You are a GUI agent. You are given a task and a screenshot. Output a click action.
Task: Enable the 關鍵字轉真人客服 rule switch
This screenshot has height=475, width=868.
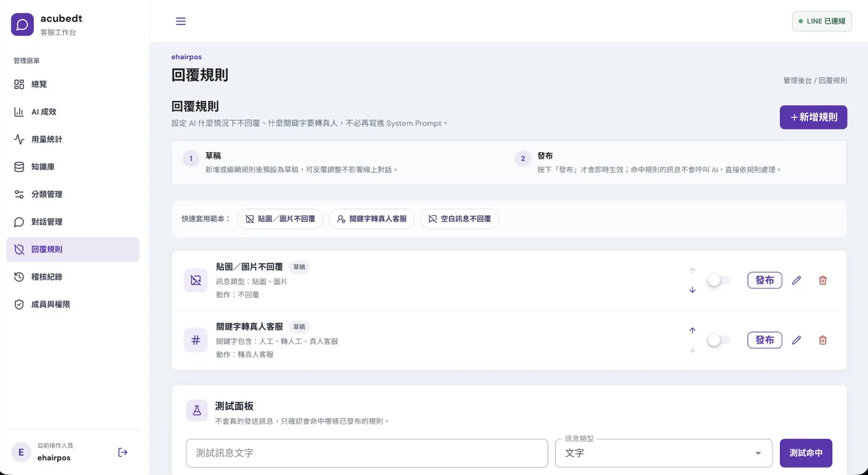[x=719, y=340]
